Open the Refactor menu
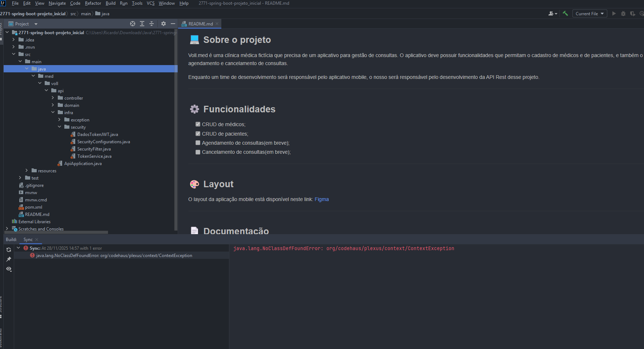 coord(93,3)
